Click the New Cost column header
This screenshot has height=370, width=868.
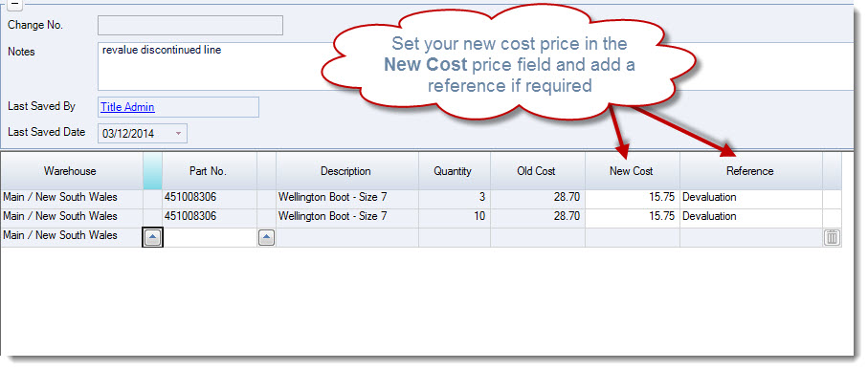coord(632,171)
